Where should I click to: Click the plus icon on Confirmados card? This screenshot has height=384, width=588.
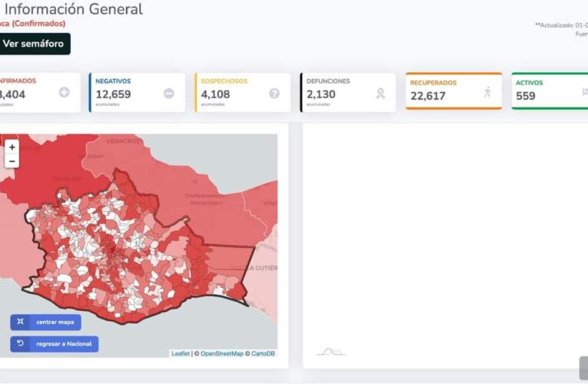pyautogui.click(x=64, y=93)
